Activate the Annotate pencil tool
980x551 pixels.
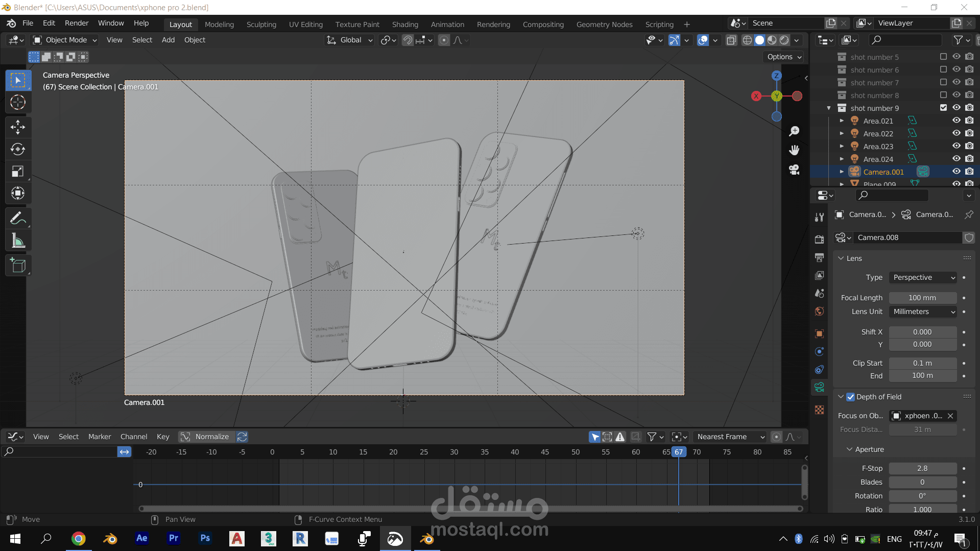tap(18, 219)
